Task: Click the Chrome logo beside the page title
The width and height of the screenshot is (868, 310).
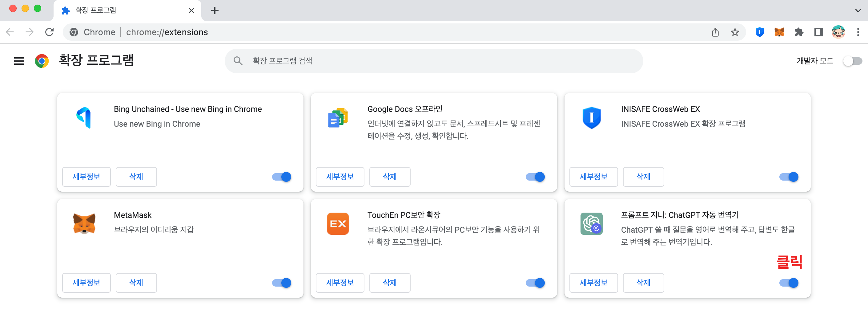Action: click(x=42, y=61)
